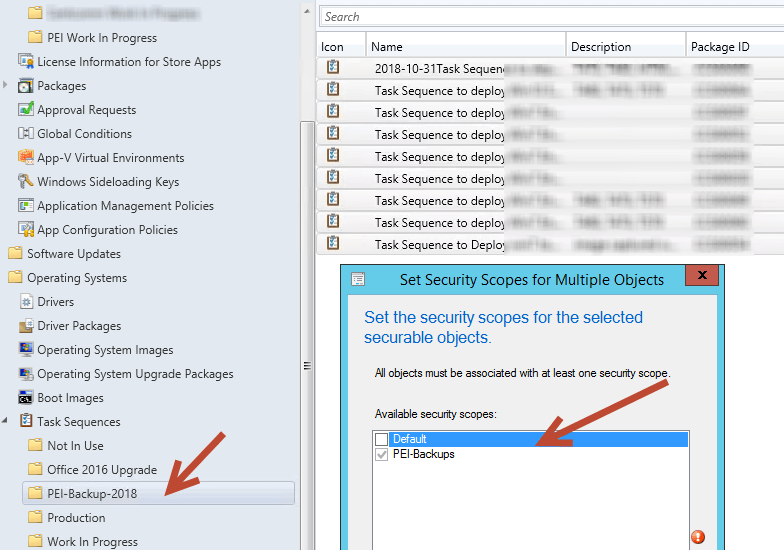Open Windows Sideloading Keys icon
Screen dimensions: 784x550
26,181
